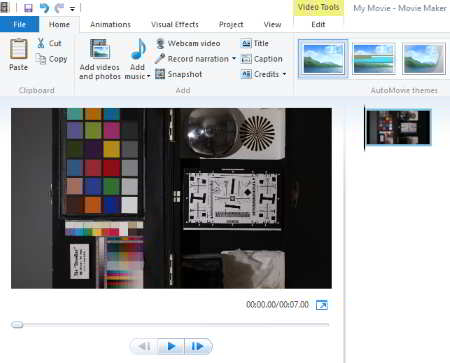
Task: Open the Quick Access Toolbar customize dropdown
Action: pos(72,9)
